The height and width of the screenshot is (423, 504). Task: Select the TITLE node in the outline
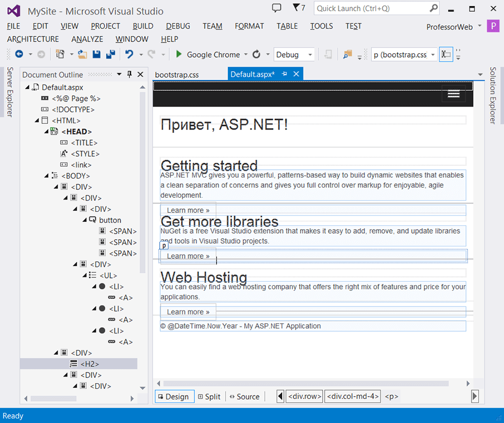click(x=84, y=142)
